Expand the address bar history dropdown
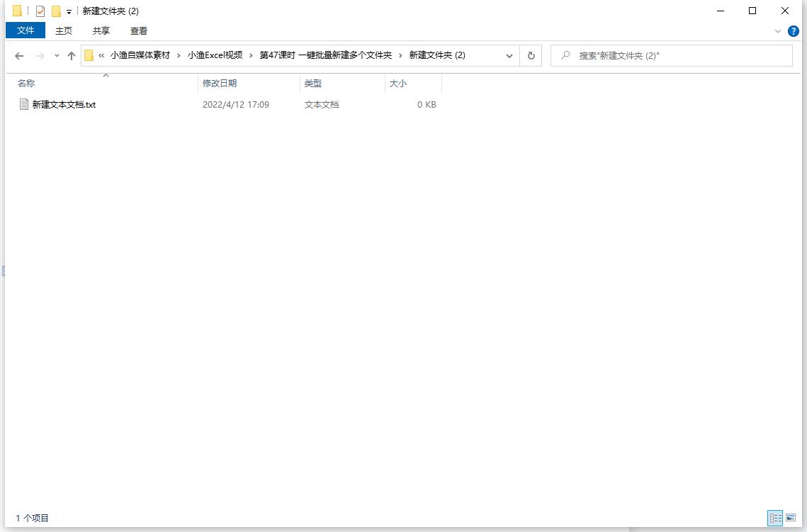Image resolution: width=807 pixels, height=532 pixels. pos(509,55)
